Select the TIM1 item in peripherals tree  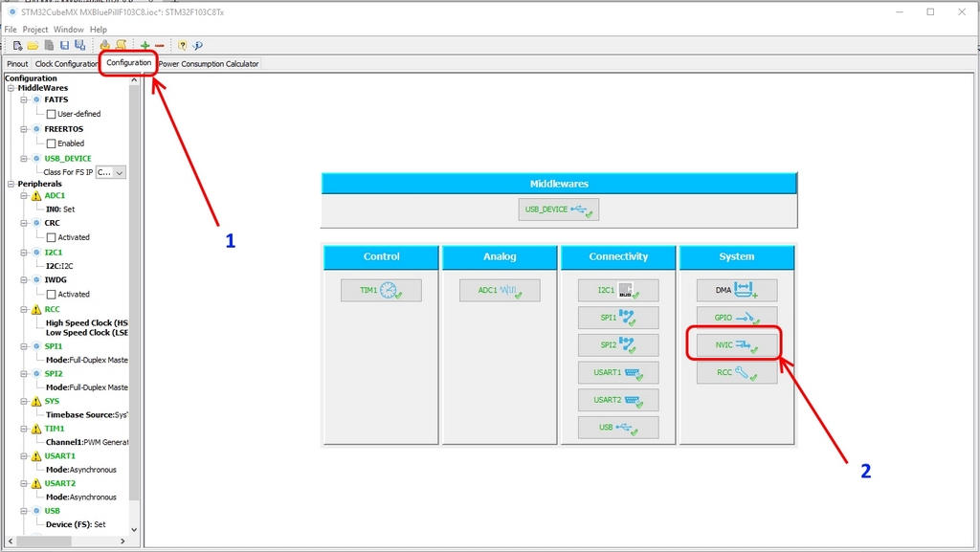coord(55,429)
